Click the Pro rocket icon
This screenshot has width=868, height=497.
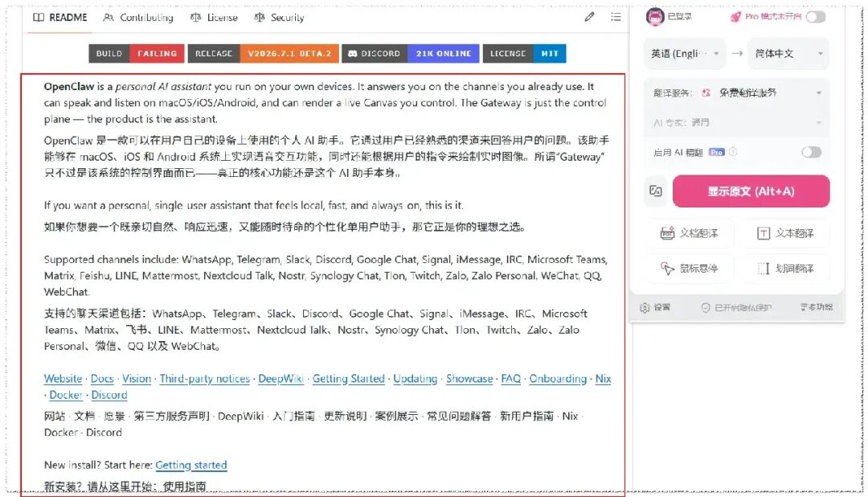[735, 17]
